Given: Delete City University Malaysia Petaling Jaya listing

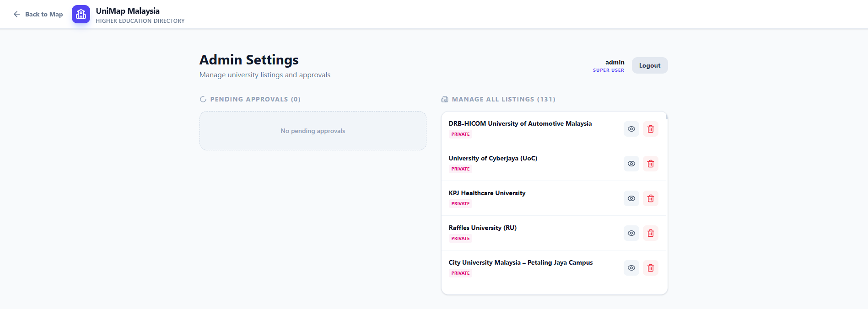Looking at the screenshot, I should tap(650, 268).
